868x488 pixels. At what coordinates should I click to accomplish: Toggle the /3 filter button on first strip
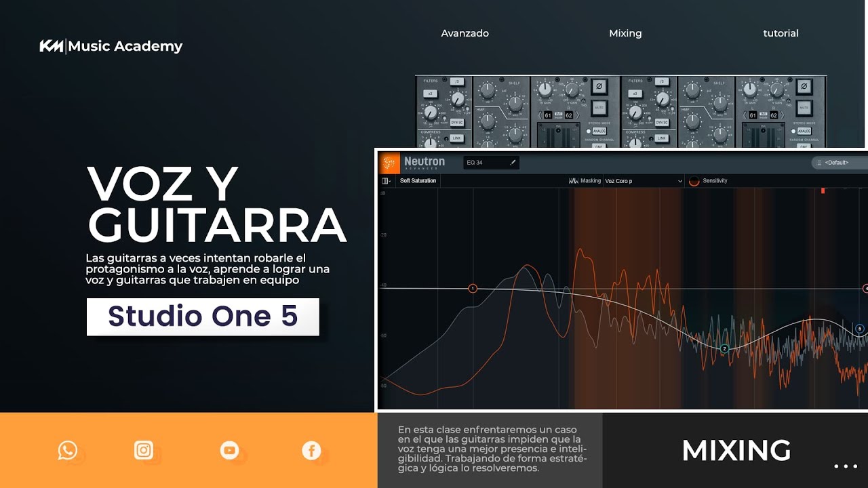click(457, 81)
